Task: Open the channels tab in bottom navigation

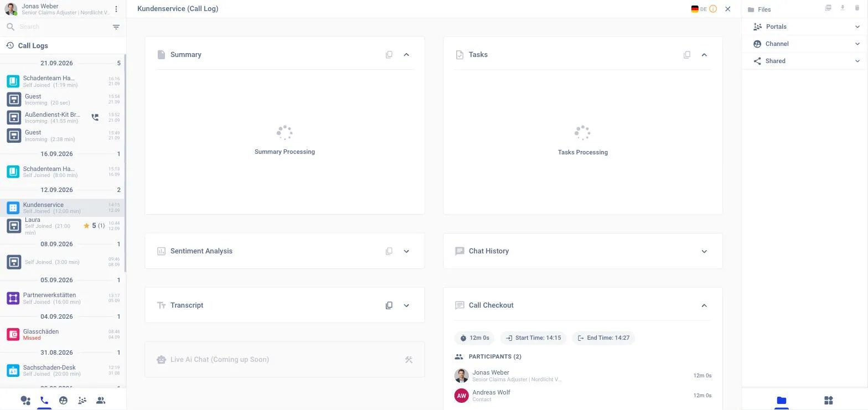Action: click(x=63, y=401)
